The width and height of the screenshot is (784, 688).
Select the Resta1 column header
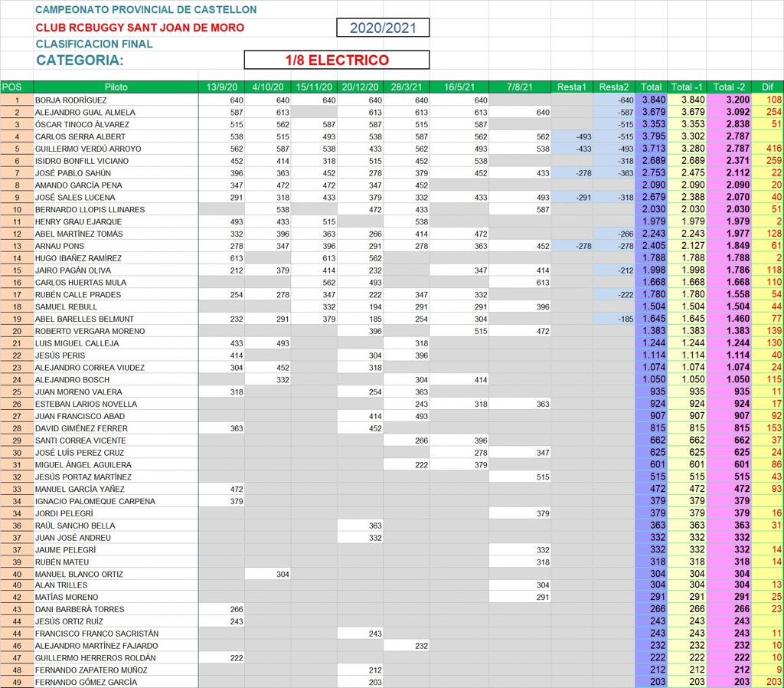pos(572,87)
